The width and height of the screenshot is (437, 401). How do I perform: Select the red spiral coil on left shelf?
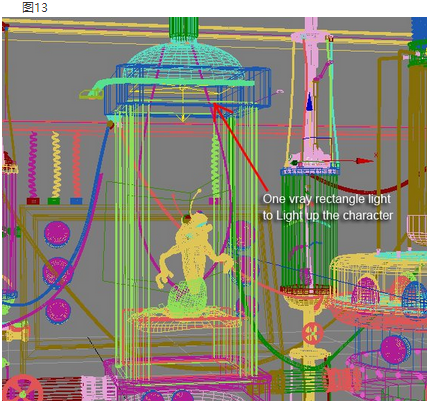[x=77, y=165]
